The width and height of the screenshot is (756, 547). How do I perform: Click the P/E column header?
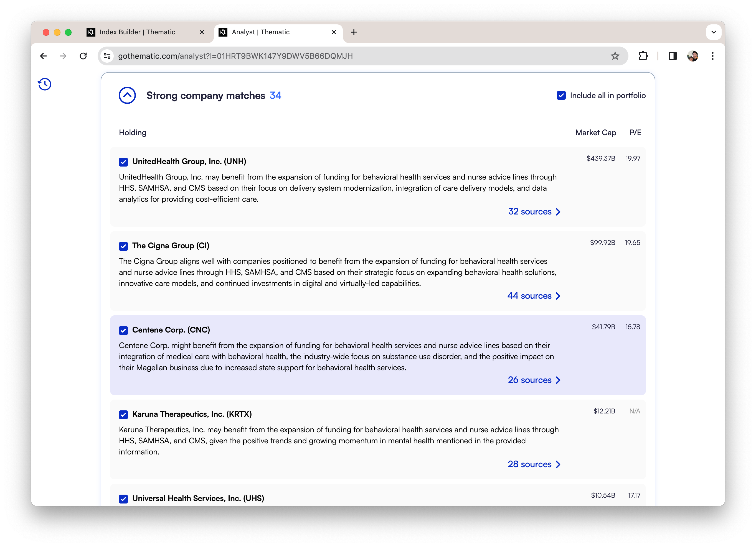635,132
